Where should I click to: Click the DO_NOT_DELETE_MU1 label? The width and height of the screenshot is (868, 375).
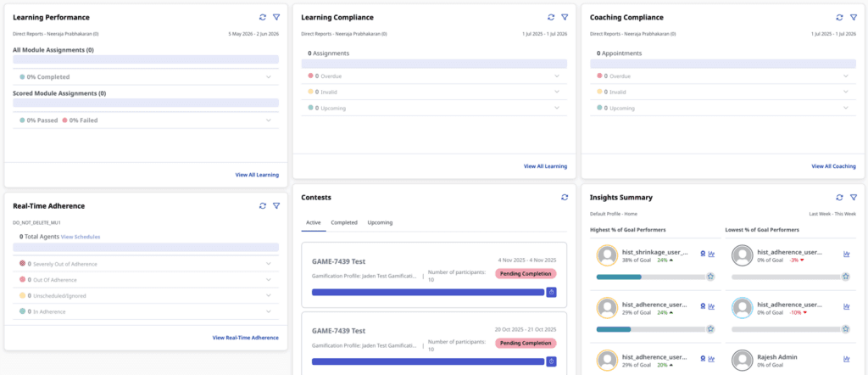pos(36,222)
